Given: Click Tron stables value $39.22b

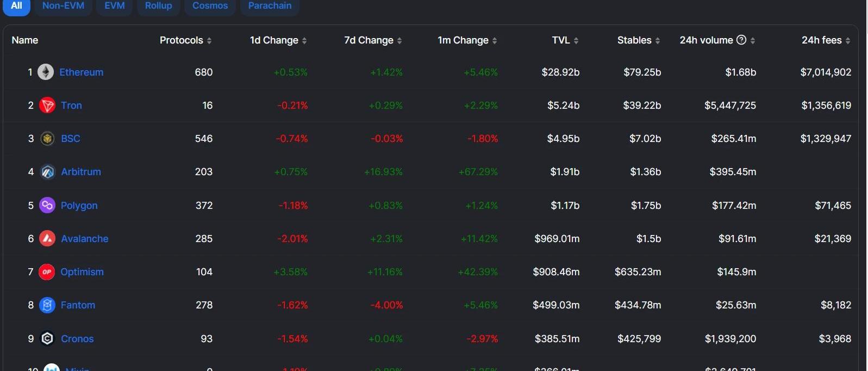Looking at the screenshot, I should coord(642,106).
